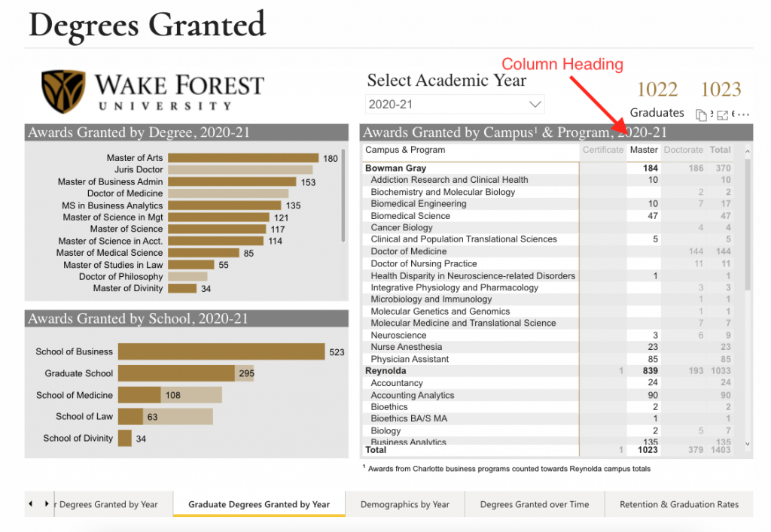Image resolution: width=771 pixels, height=532 pixels.
Task: Click the Neuroscience row
Action: point(548,335)
